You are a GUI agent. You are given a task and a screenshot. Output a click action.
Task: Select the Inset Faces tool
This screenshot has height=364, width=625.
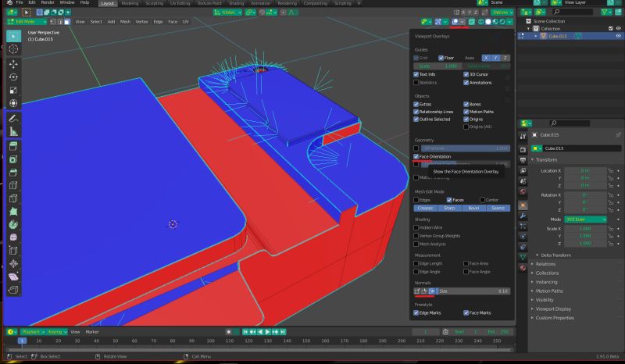tap(13, 159)
